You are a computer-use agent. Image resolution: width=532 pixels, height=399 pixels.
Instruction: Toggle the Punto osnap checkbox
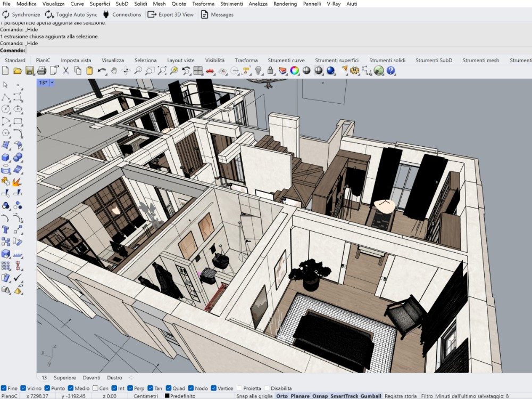click(x=47, y=388)
